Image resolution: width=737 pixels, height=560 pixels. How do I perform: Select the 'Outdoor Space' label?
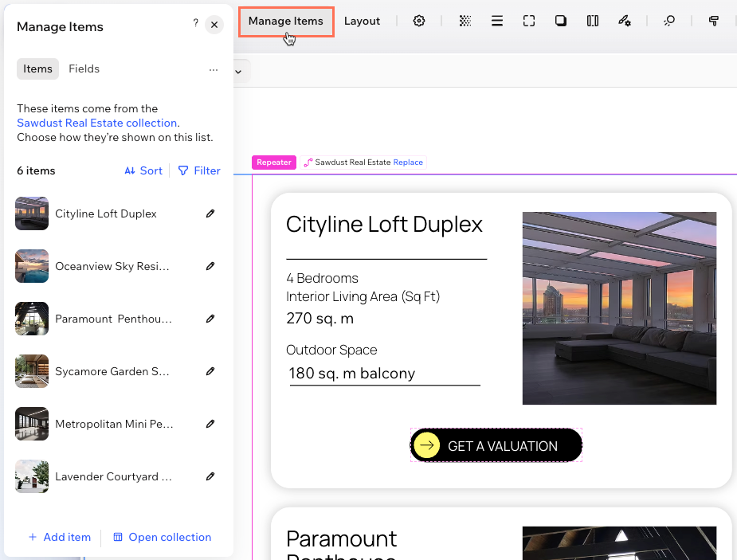(x=331, y=350)
